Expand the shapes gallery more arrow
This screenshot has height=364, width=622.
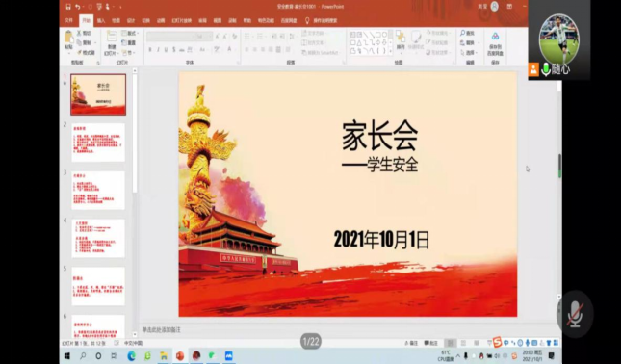391,51
